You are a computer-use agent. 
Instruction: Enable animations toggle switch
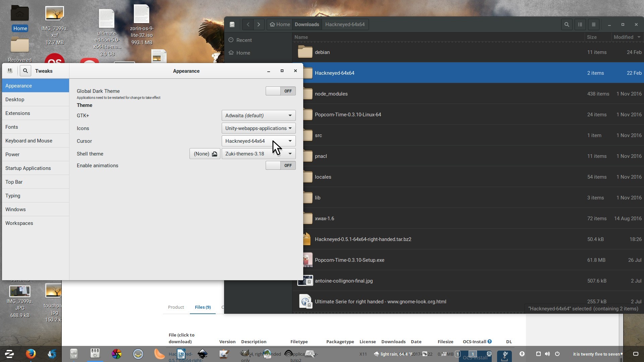pos(280,166)
